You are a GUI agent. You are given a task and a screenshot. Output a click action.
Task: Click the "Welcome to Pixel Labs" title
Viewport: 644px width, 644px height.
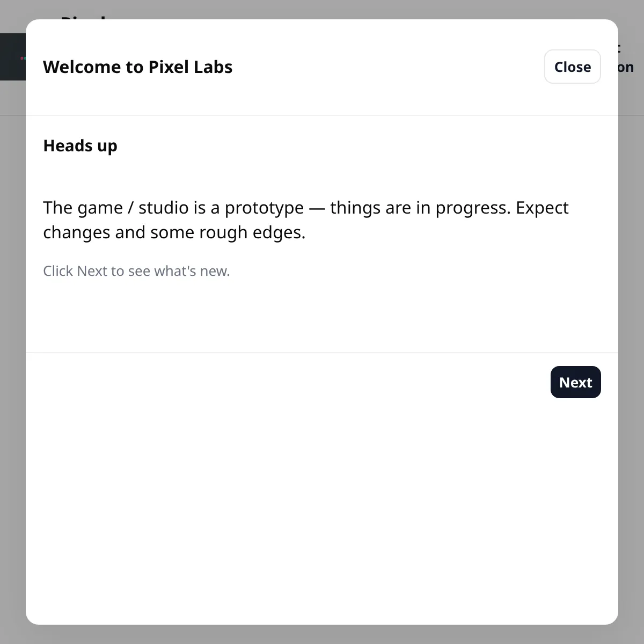tap(137, 67)
